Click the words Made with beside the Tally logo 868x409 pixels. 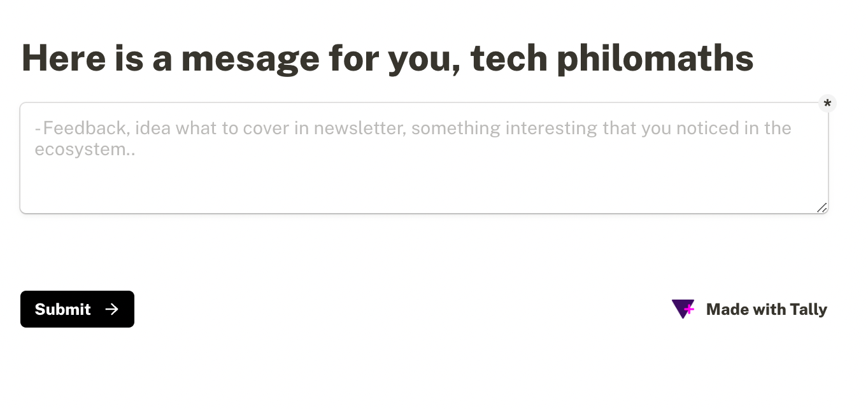click(746, 309)
